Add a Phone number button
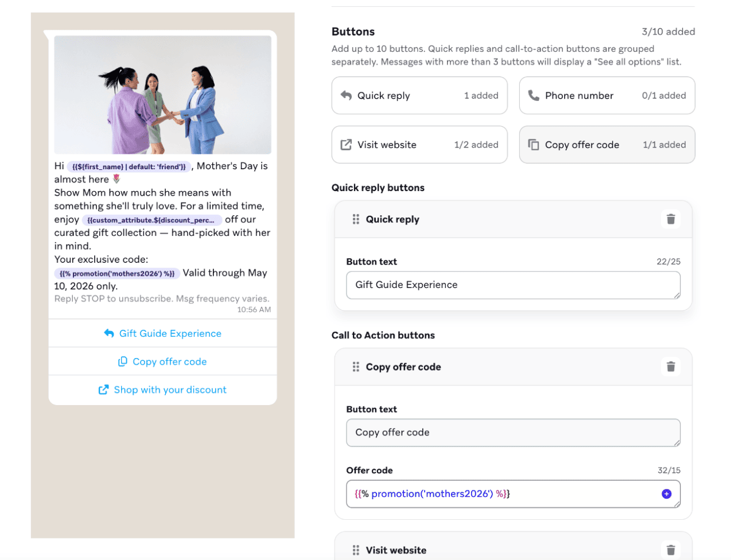 point(607,95)
